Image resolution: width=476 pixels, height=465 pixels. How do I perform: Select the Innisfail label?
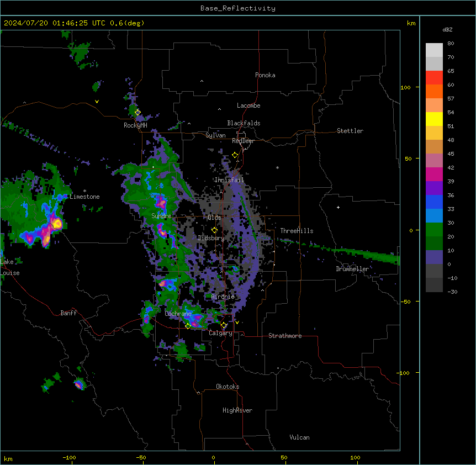pyautogui.click(x=230, y=180)
